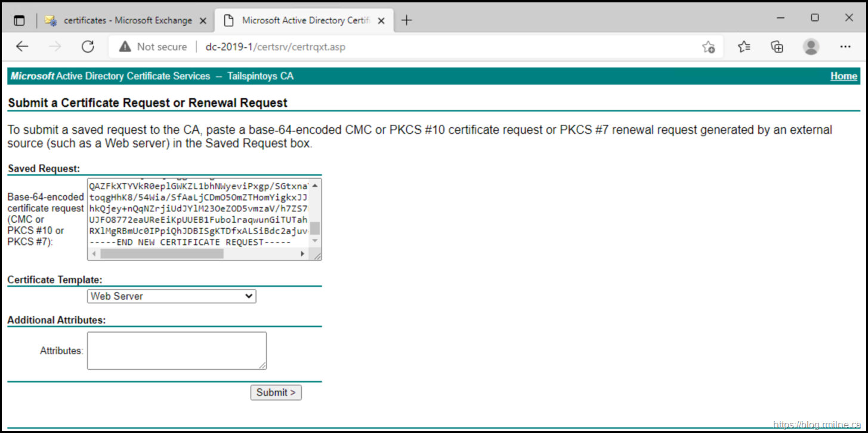Open the Favorites list icon
868x433 pixels.
tap(743, 47)
